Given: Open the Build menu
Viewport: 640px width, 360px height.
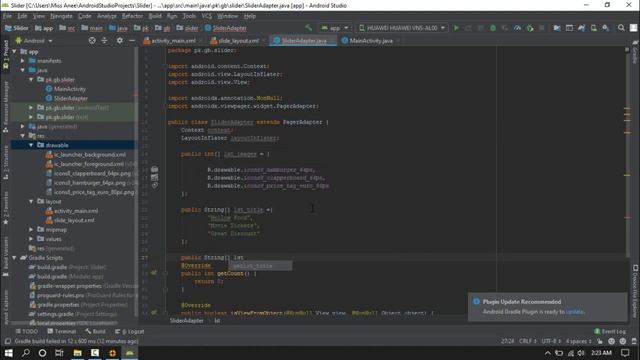Looking at the screenshot, I should point(155,16).
